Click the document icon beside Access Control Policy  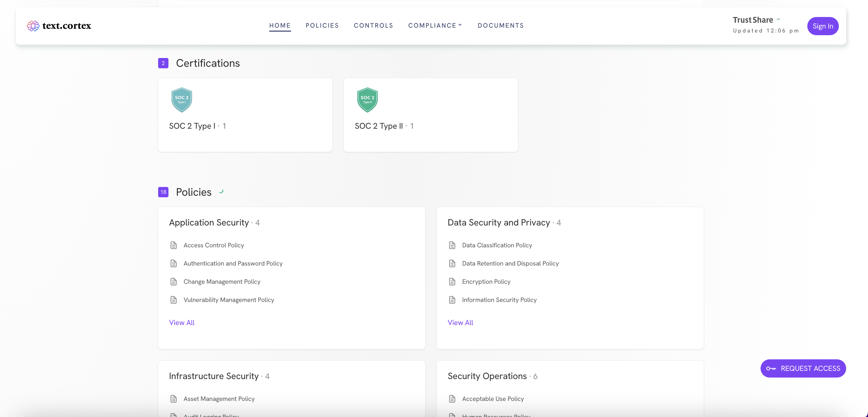pos(174,245)
